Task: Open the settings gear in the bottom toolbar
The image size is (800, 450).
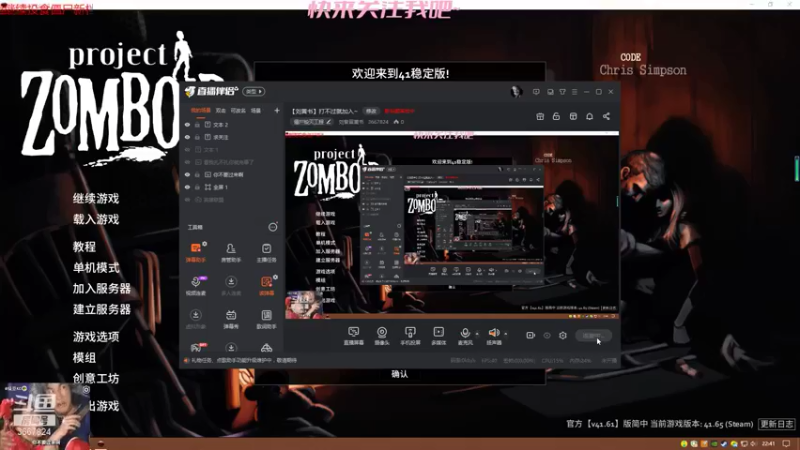Action: [563, 335]
